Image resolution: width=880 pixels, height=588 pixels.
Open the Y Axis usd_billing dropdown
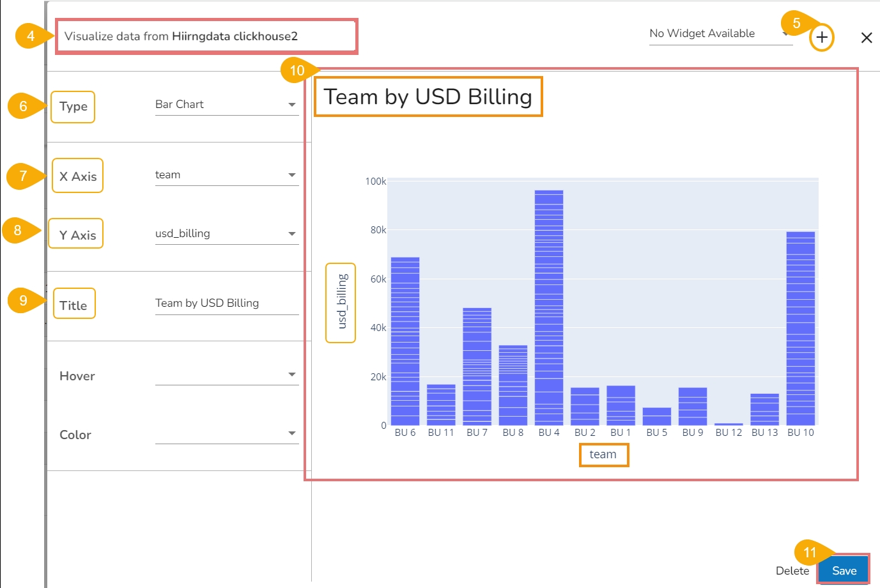pyautogui.click(x=226, y=234)
